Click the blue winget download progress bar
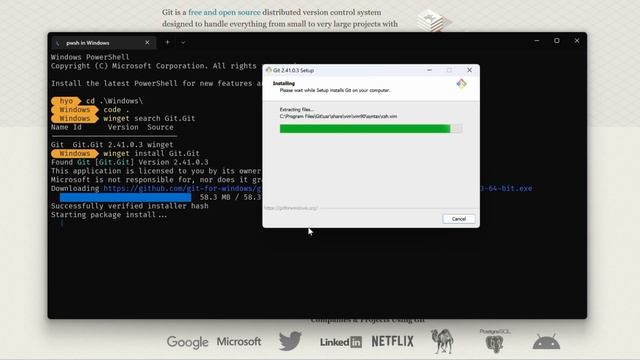The height and width of the screenshot is (360, 640). (125, 198)
